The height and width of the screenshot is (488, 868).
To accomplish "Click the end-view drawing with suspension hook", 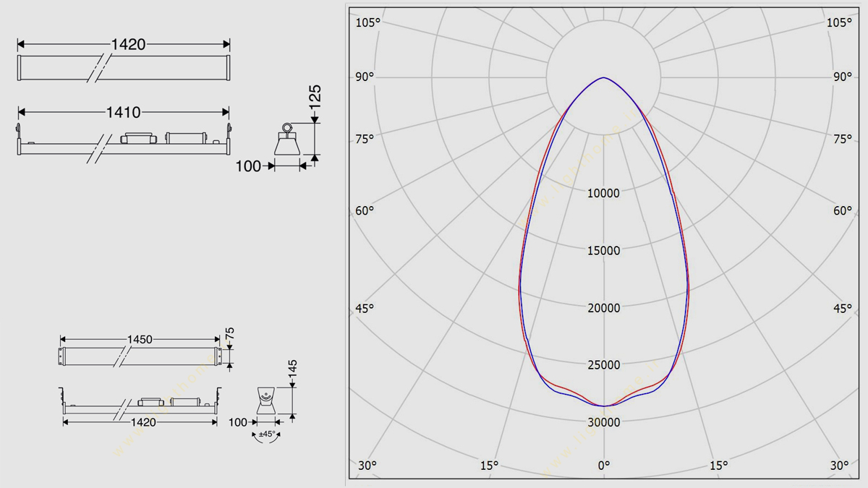I will click(x=287, y=139).
